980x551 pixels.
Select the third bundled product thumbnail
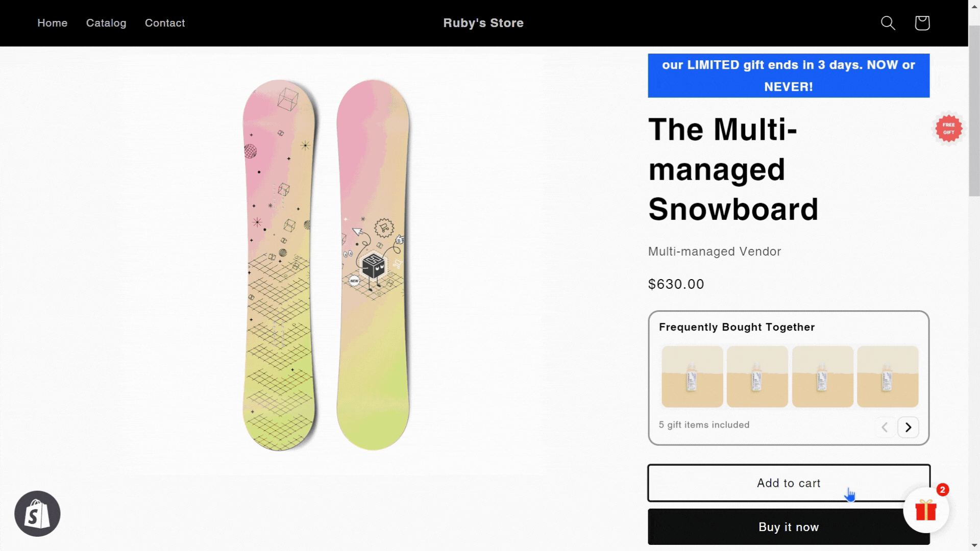click(x=822, y=377)
